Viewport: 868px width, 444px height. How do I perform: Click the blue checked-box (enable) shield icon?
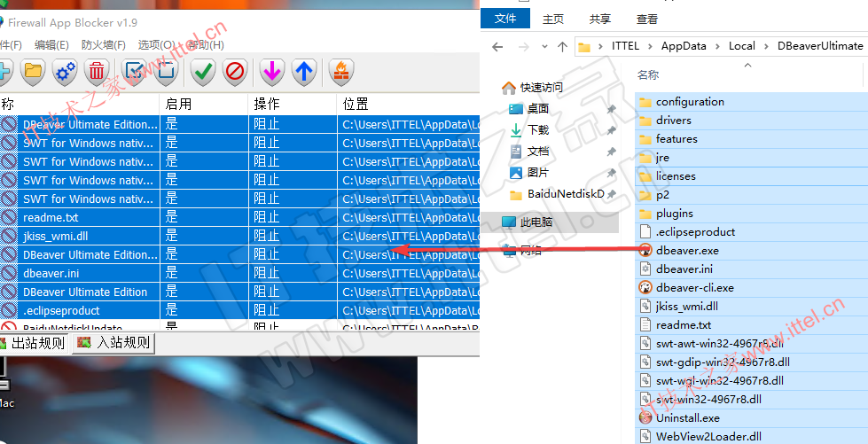[x=134, y=71]
